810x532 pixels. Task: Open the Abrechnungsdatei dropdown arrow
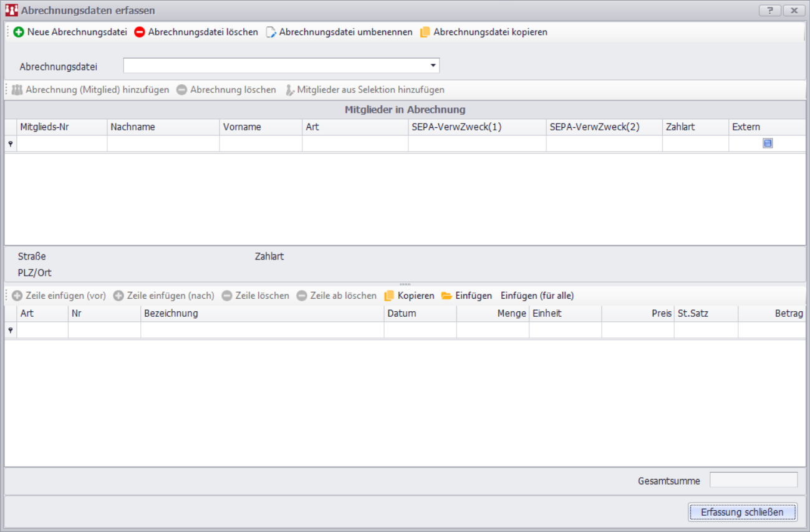pos(433,65)
